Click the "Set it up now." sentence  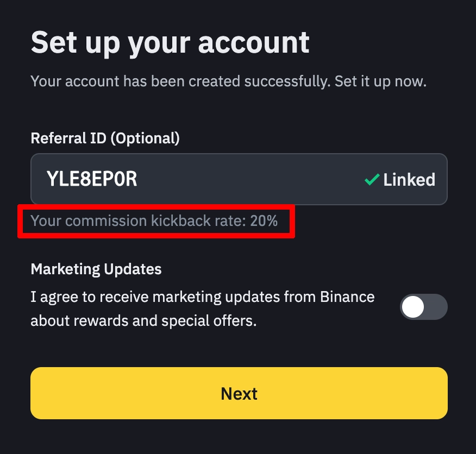[380, 82]
